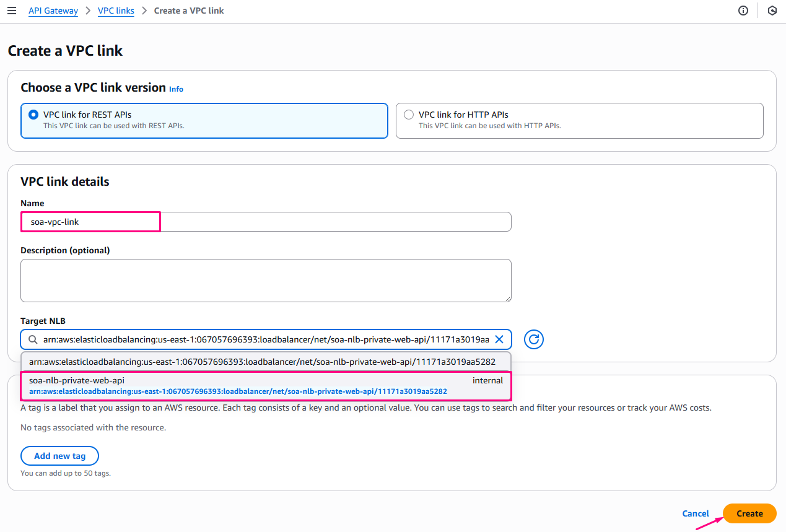Viewport: 786px width, 532px height.
Task: Click Add new tag button
Action: click(59, 456)
